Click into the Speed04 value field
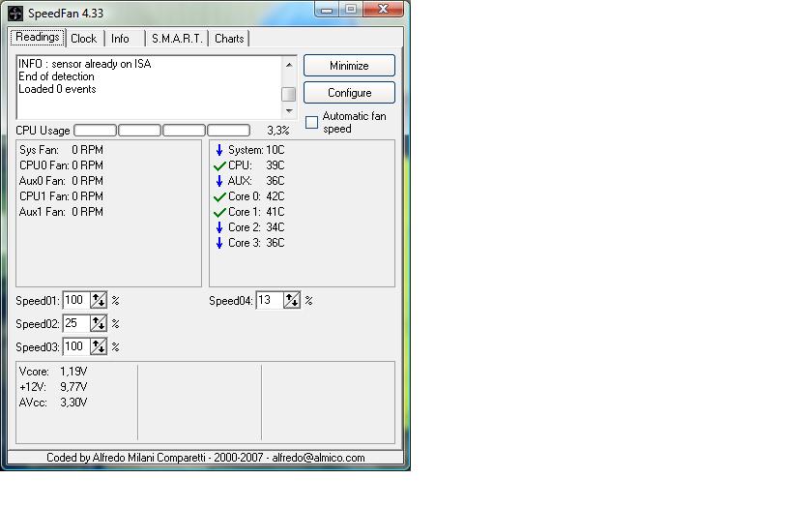This screenshot has width=812, height=508. (270, 300)
